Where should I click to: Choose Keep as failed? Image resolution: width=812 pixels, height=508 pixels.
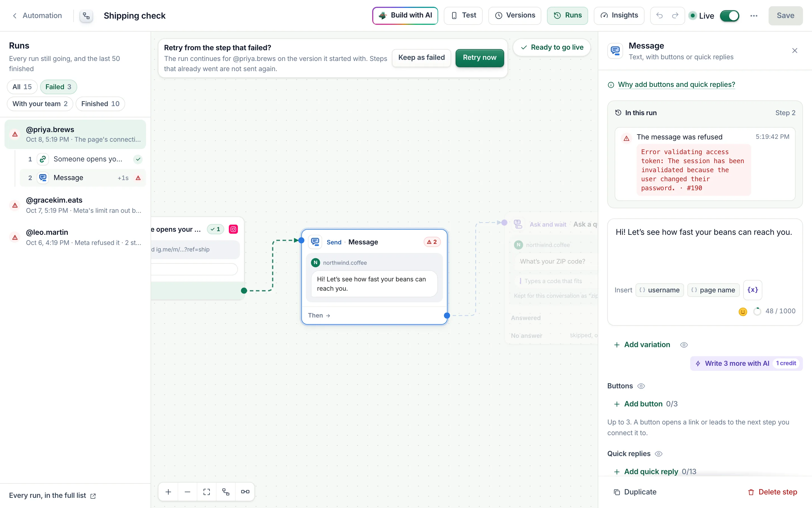422,58
